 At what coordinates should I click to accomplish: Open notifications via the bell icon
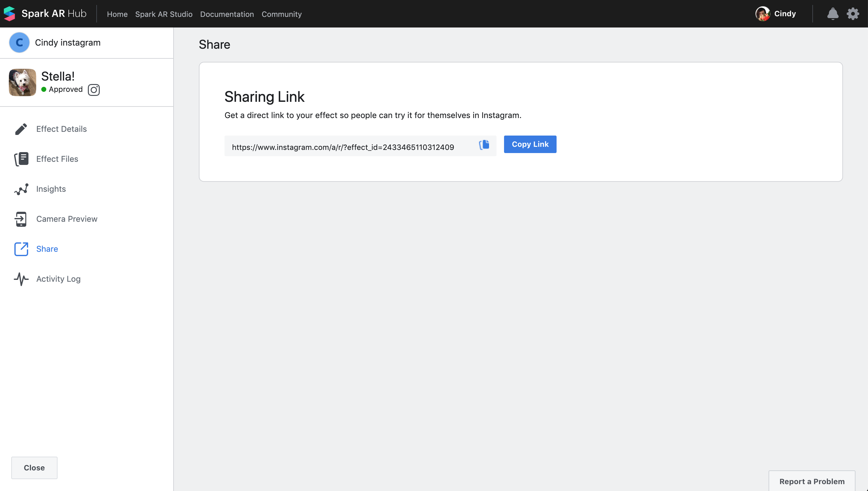point(833,14)
